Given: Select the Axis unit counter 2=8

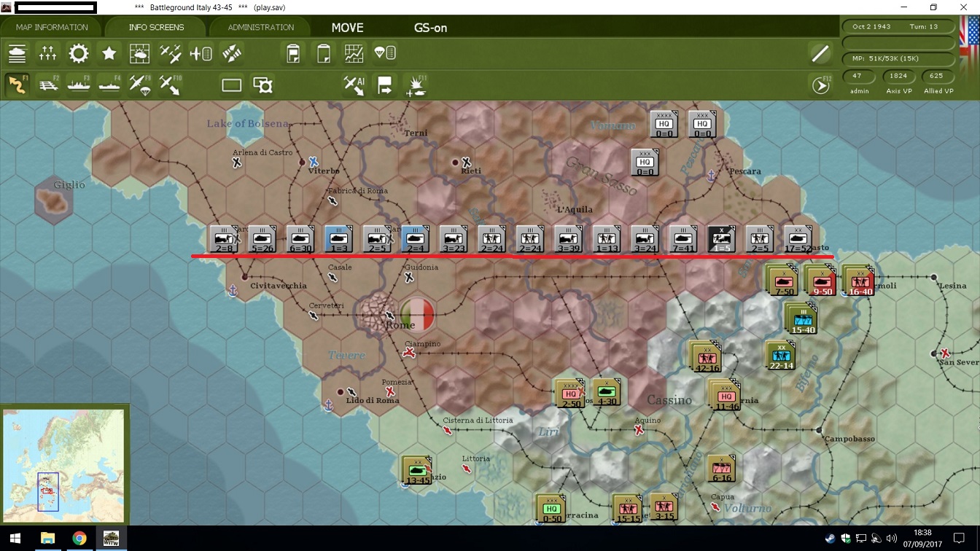Looking at the screenshot, I should coord(223,239).
